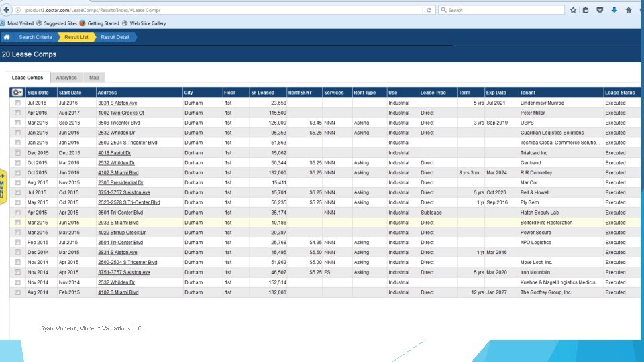Select the checkbox for the USPS row
This screenshot has width=644, height=362.
(17, 123)
